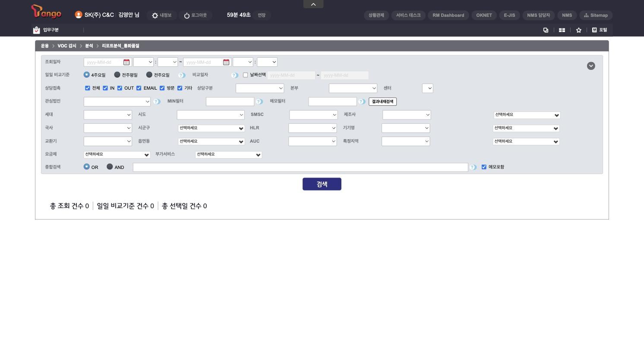Select the 4주요일 radio button
The image size is (644, 350).
[x=87, y=75]
